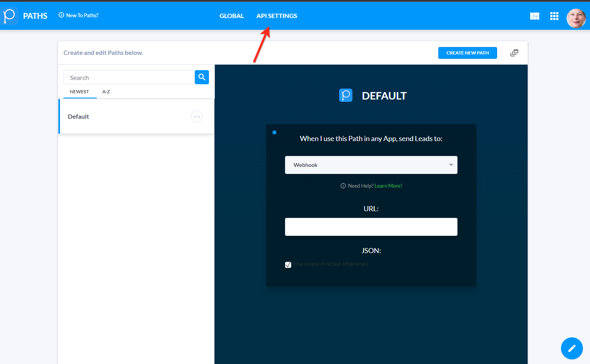Screen dimensions: 590x364
Task: Open the apps grid in the top bar
Action: pos(554,16)
